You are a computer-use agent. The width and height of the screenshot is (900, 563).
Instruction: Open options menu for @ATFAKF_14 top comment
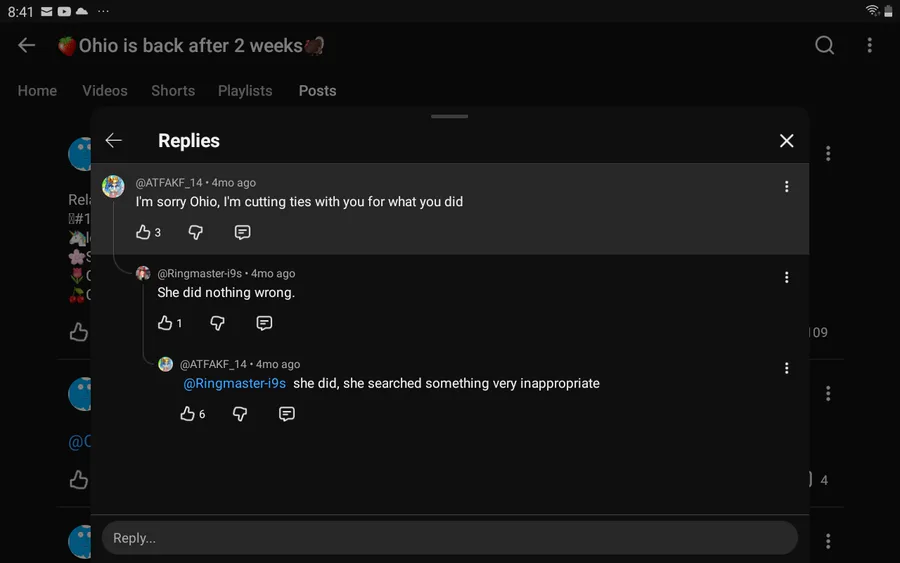(786, 187)
